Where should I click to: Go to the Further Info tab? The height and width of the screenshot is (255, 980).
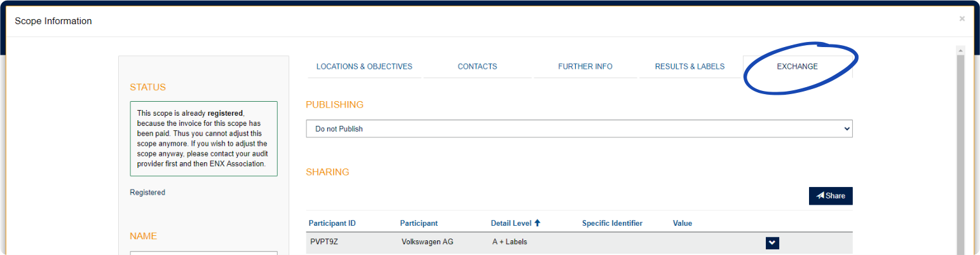(x=585, y=66)
